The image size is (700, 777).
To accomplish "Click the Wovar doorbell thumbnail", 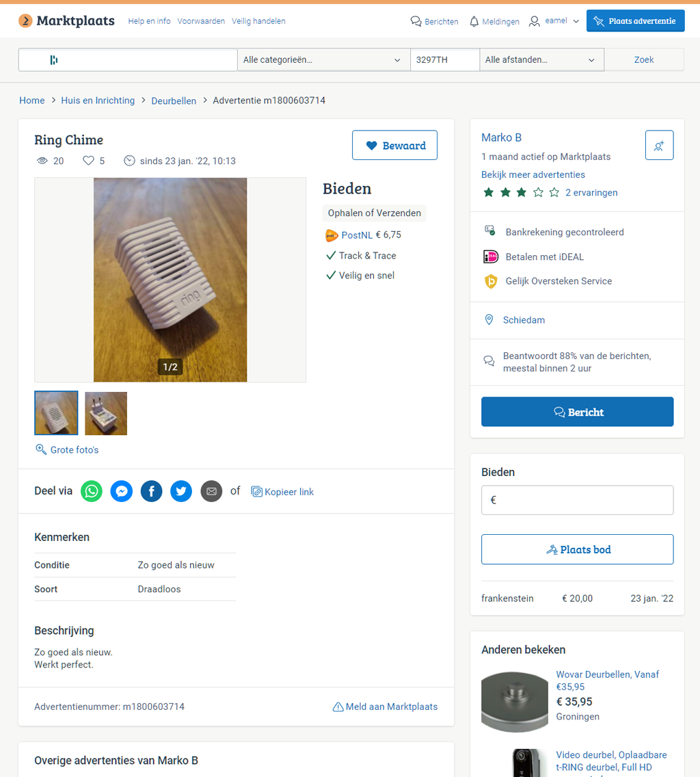I will (515, 702).
